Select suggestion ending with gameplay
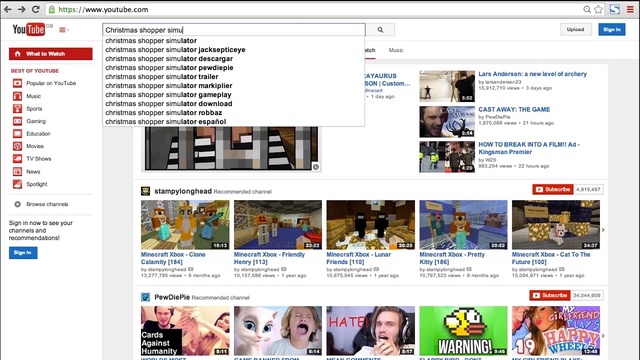The width and height of the screenshot is (640, 360). click(233, 95)
